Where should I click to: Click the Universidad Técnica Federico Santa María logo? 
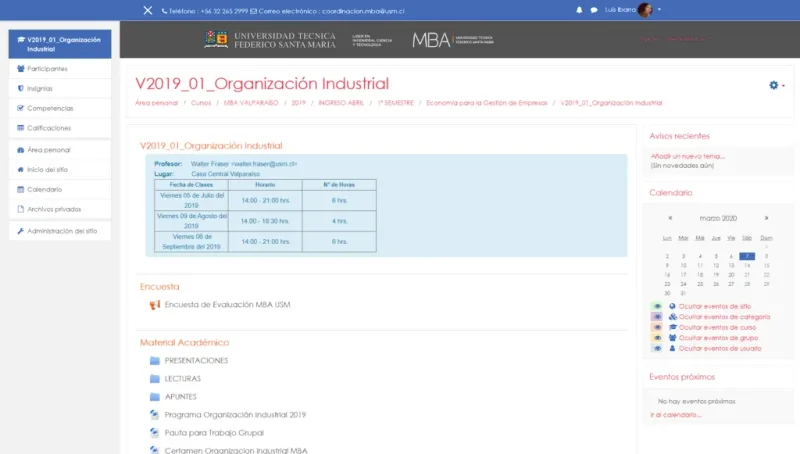point(270,40)
